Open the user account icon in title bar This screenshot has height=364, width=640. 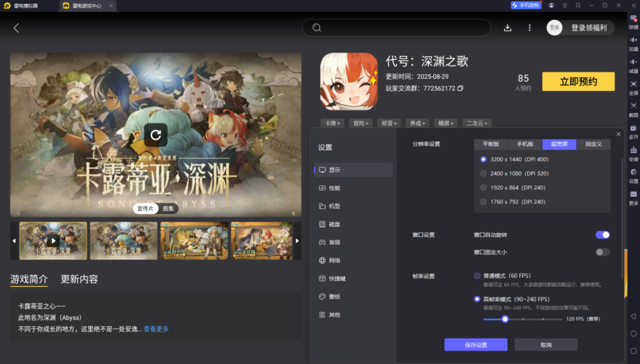pyautogui.click(x=551, y=5)
